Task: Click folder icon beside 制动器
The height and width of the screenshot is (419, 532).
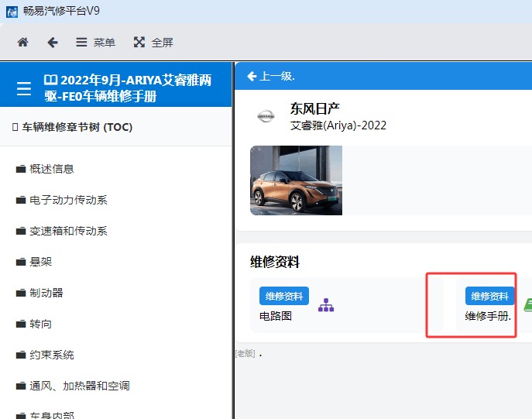Action: tap(21, 293)
